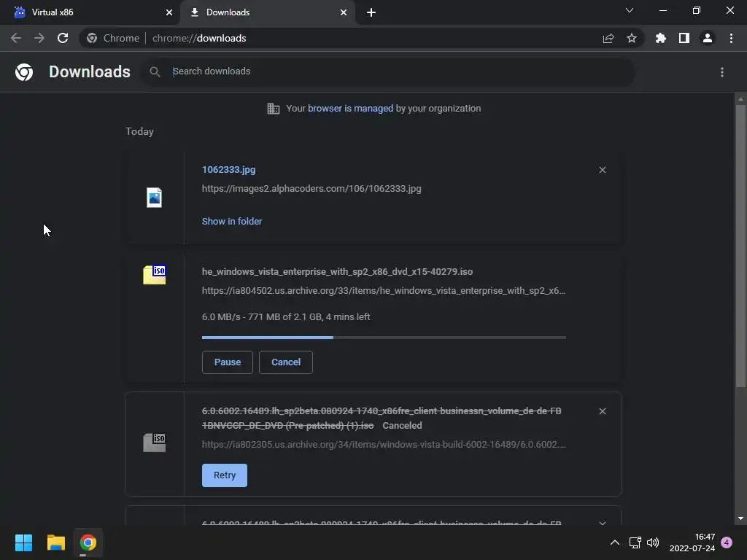Open Downloads page more-actions menu
Screen dimensions: 747x560
722,72
